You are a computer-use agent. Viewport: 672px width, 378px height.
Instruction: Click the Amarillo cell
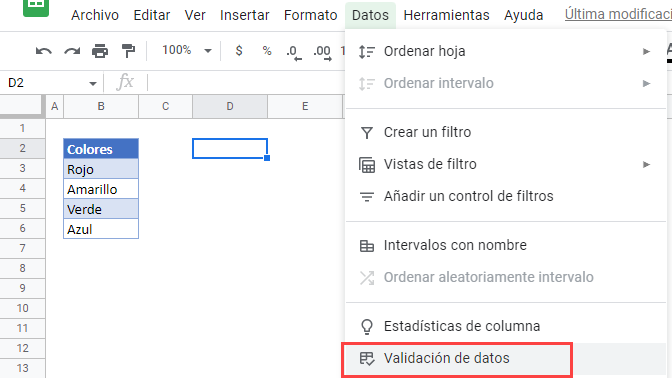[101, 189]
